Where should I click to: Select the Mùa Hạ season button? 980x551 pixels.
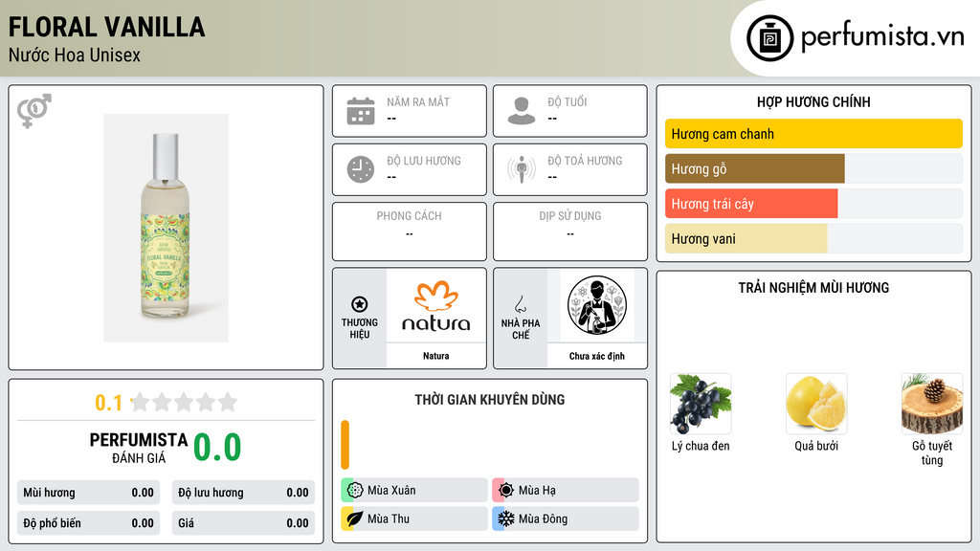pyautogui.click(x=566, y=491)
